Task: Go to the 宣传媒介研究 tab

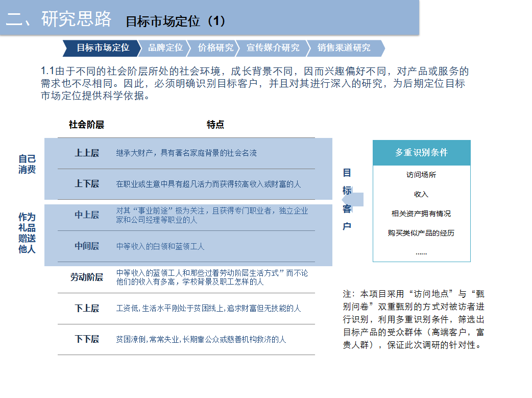Action: tap(273, 48)
